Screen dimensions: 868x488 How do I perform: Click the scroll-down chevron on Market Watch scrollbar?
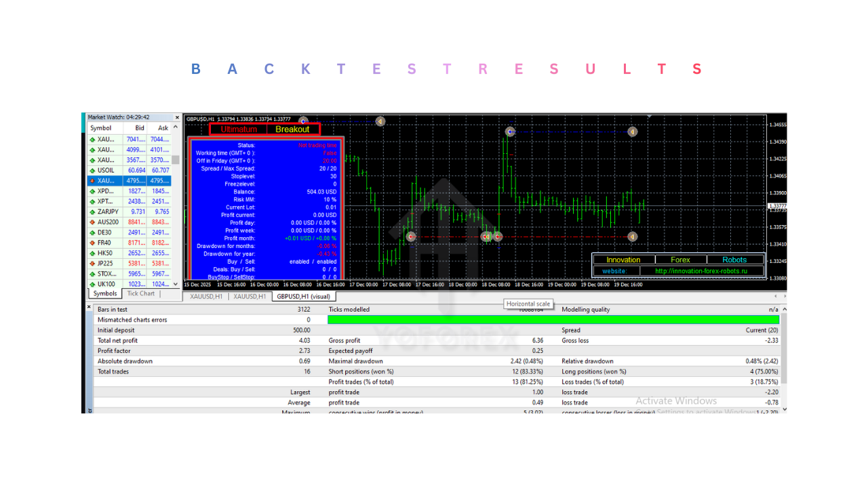coord(177,284)
